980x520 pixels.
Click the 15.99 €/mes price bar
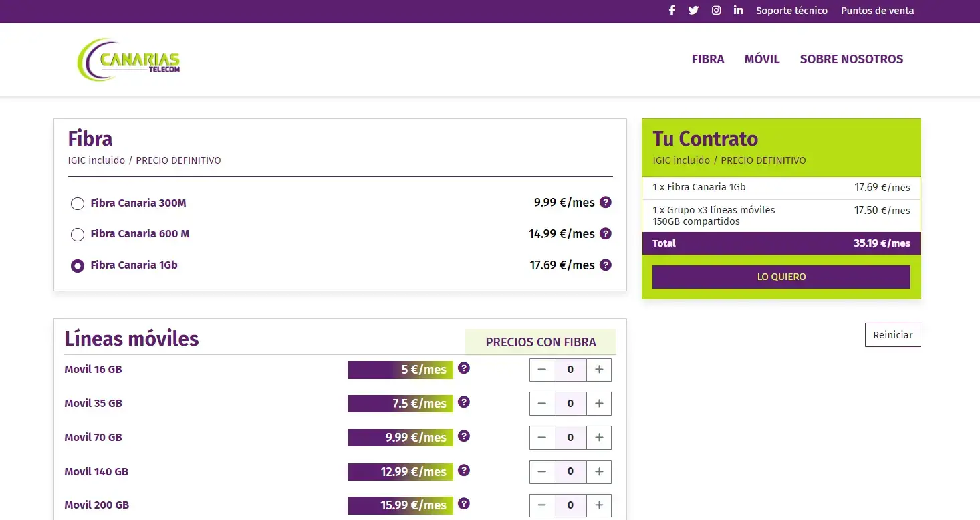tap(400, 505)
